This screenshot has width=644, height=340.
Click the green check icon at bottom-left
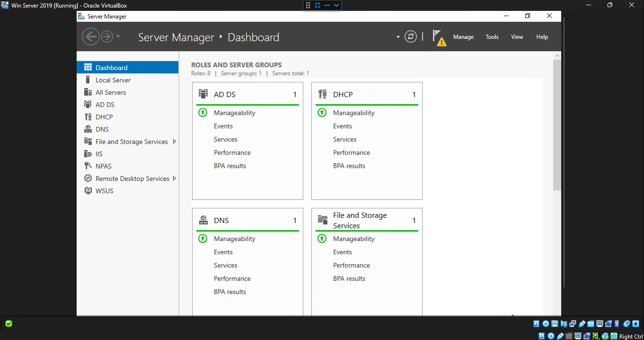coord(9,324)
